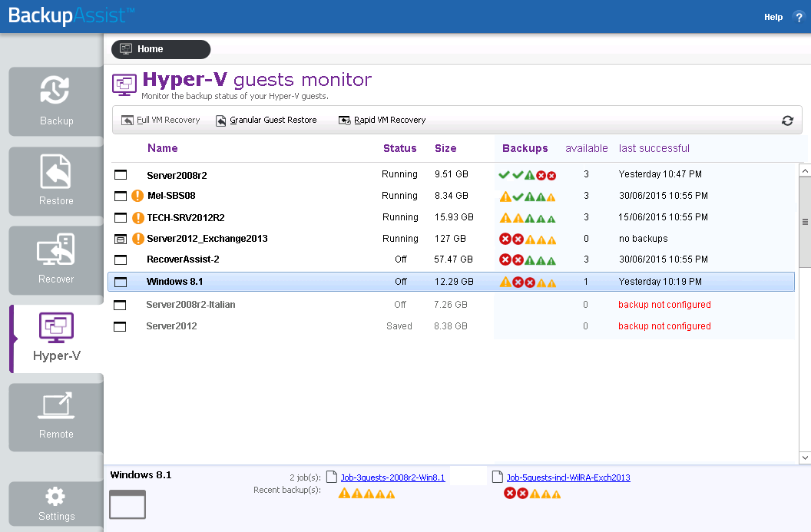Select the Hyper-V sidebar tab
Image resolution: width=811 pixels, height=532 pixels.
[x=56, y=339]
